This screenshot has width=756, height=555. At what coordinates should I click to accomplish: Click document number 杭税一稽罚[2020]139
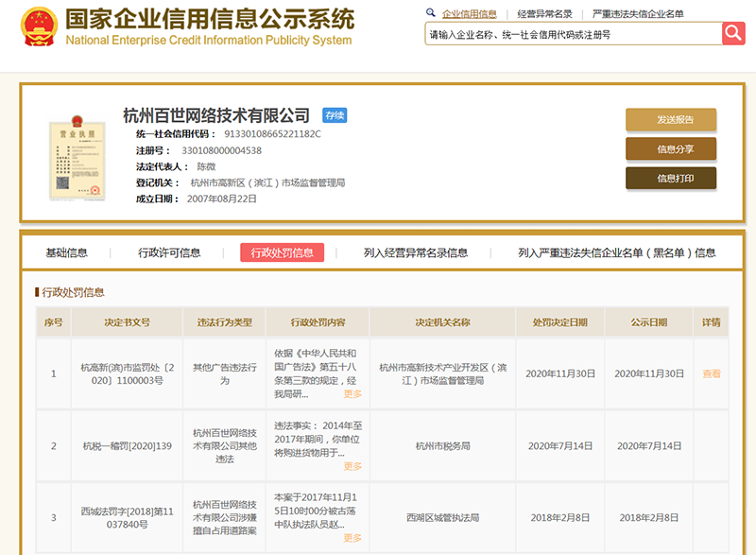point(128,446)
